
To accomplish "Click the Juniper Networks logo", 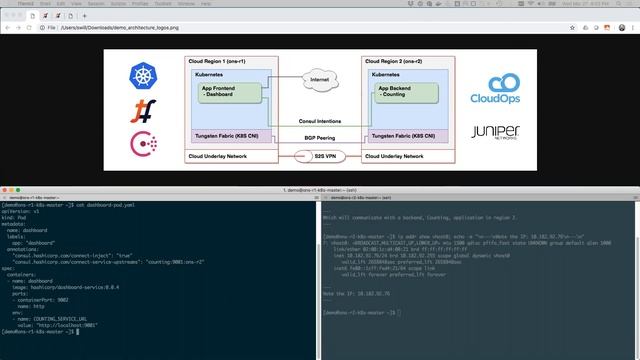I will point(495,132).
